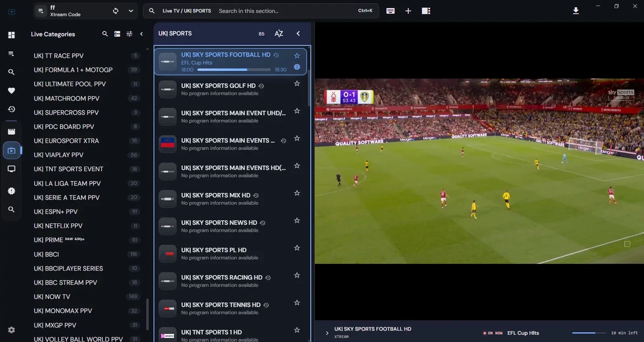Collapse the Live Categories panel
644x342 pixels.
point(141,34)
